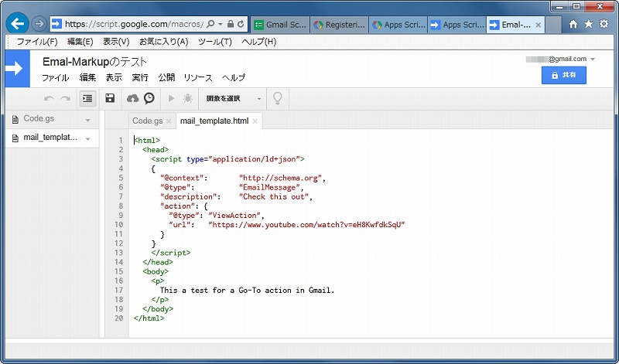Save the file with floppy disk icon
The height and width of the screenshot is (364, 619).
pos(110,98)
